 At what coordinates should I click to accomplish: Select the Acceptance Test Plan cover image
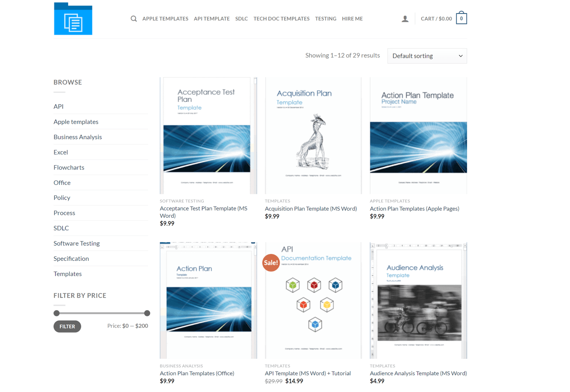point(208,136)
